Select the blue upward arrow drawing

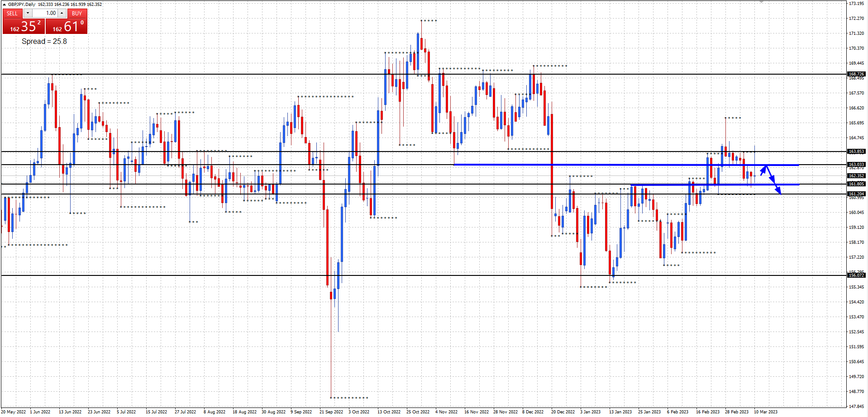pyautogui.click(x=763, y=171)
